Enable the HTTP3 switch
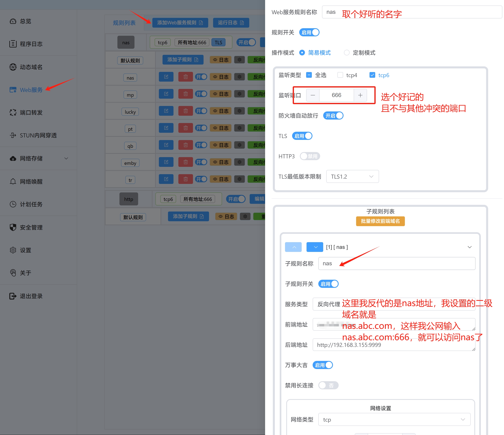 point(310,156)
